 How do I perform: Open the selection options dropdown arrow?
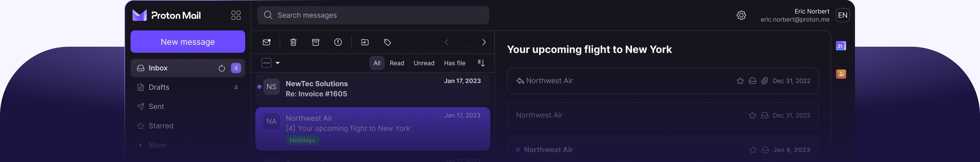(x=278, y=63)
